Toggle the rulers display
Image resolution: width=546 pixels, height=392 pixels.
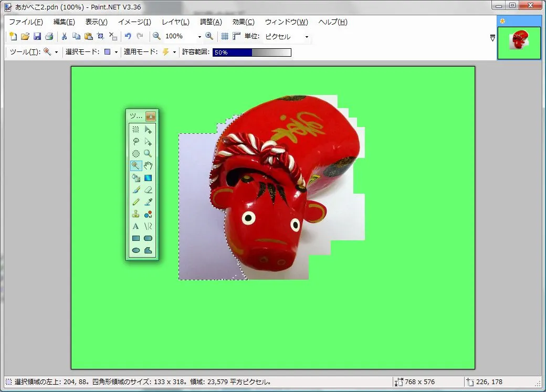tap(236, 36)
